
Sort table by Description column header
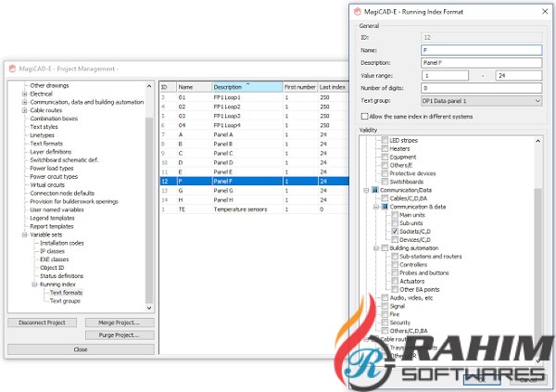pos(247,87)
